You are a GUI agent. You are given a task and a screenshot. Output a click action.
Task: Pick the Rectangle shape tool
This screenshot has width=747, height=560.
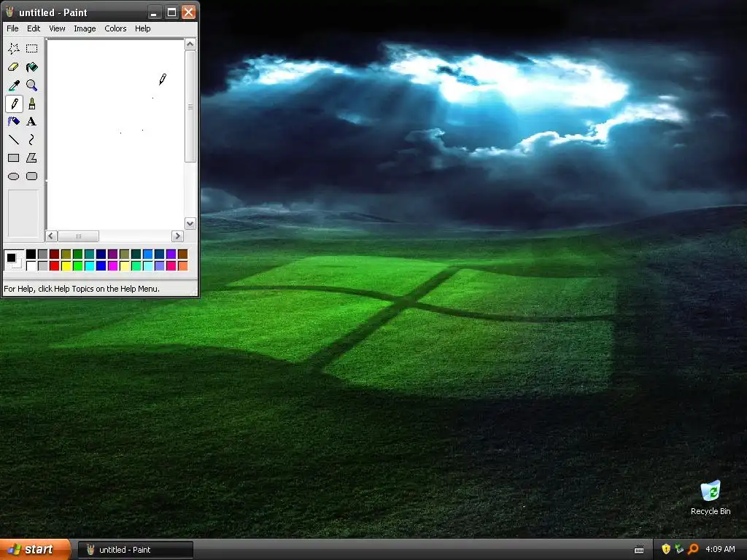point(14,157)
